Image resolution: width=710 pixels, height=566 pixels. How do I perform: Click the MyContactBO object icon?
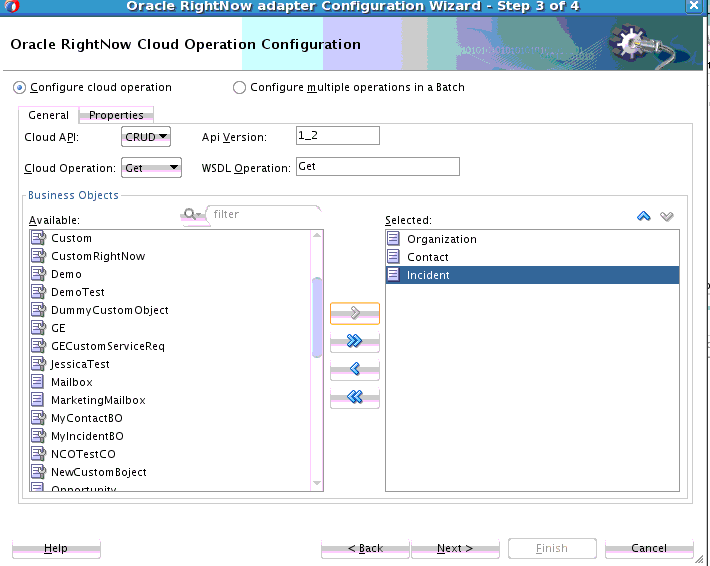38,417
